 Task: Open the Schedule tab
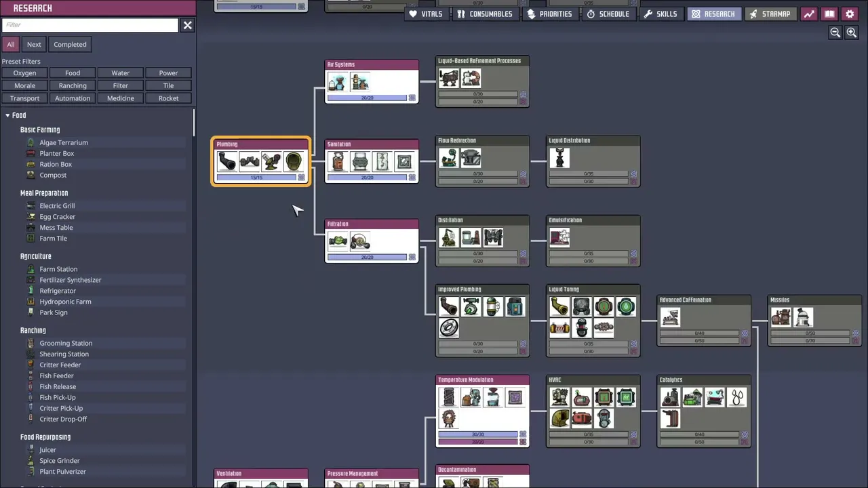coord(608,14)
